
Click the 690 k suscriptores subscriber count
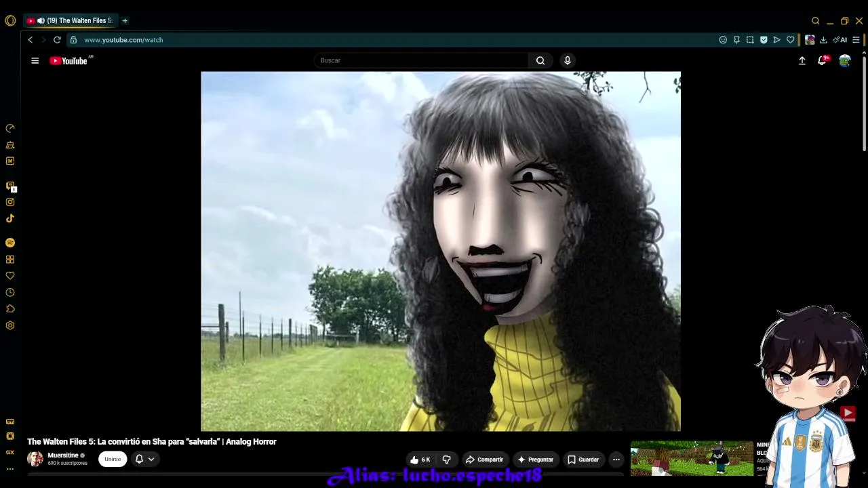pos(67,464)
